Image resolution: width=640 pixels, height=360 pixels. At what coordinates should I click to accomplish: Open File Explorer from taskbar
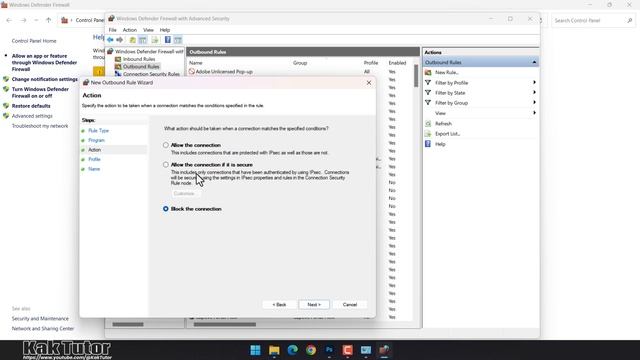pyautogui.click(x=274, y=350)
